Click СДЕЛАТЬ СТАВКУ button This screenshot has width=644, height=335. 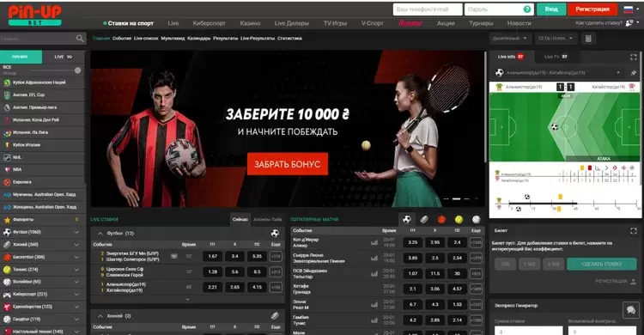coord(602,265)
